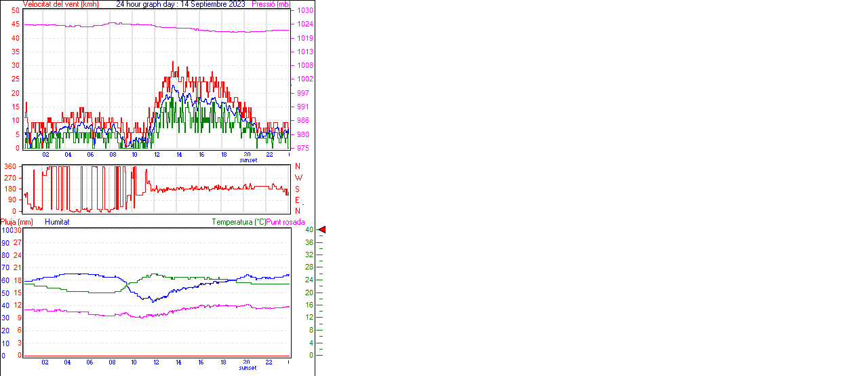Click the 'E' wind direction label
This screenshot has height=376, width=868.
coord(297,200)
